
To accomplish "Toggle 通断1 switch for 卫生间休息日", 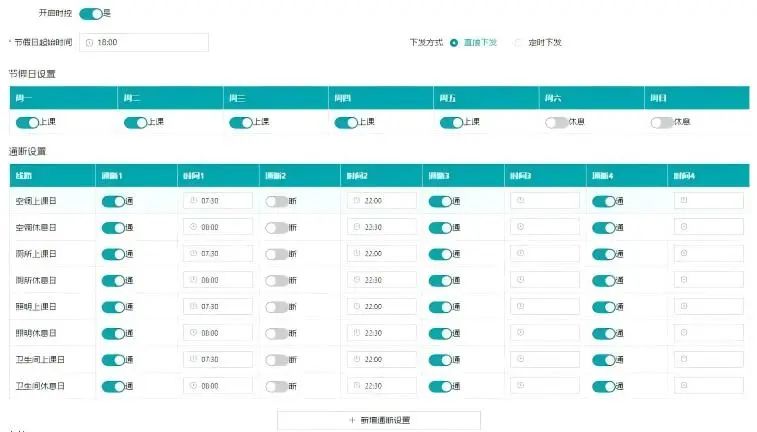I will (x=113, y=387).
